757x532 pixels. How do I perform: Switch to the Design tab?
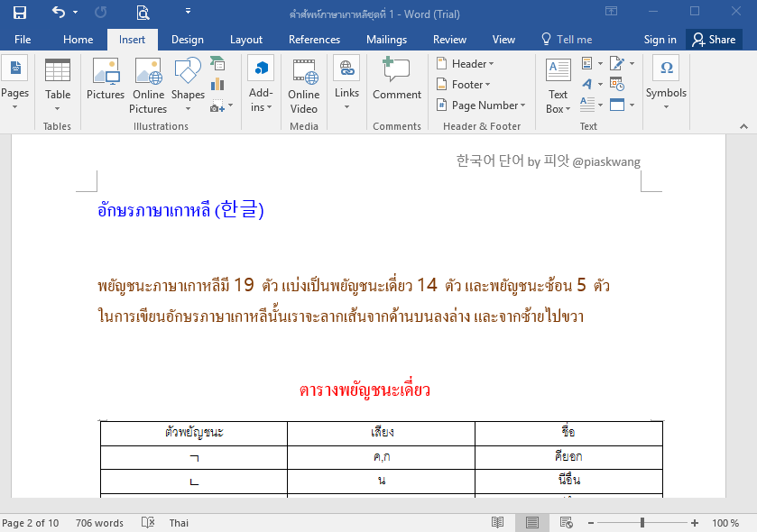coord(188,40)
